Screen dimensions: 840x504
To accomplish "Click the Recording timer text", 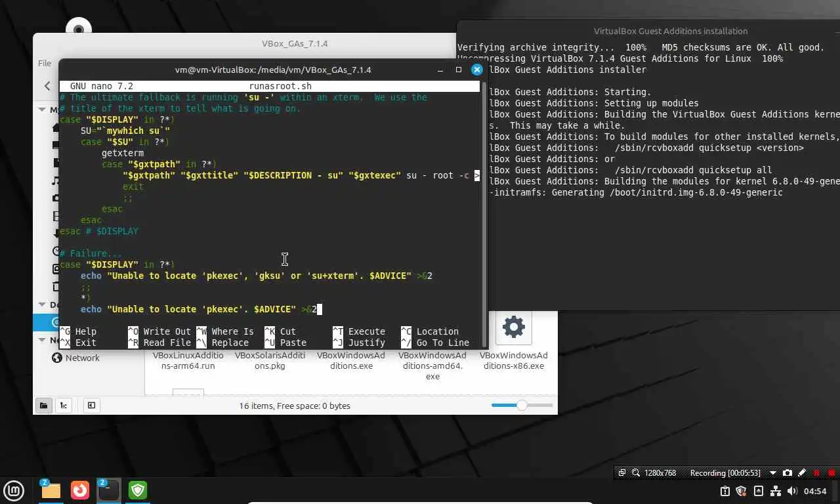I will (x=725, y=472).
